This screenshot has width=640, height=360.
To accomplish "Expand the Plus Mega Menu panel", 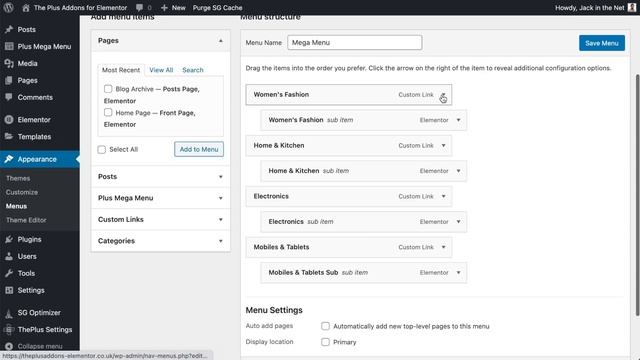I will (221, 198).
